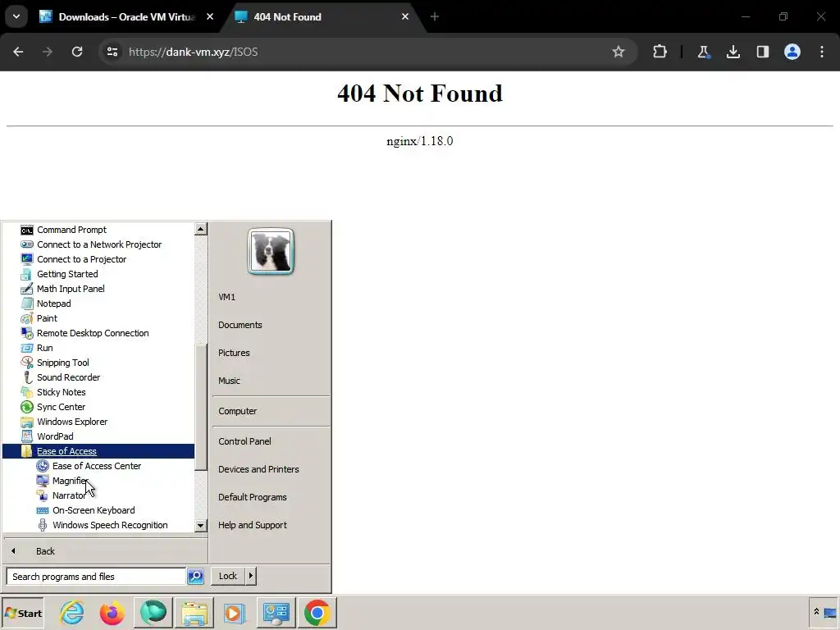
Task: Click the Start menu scroll-up arrow
Action: coord(200,230)
